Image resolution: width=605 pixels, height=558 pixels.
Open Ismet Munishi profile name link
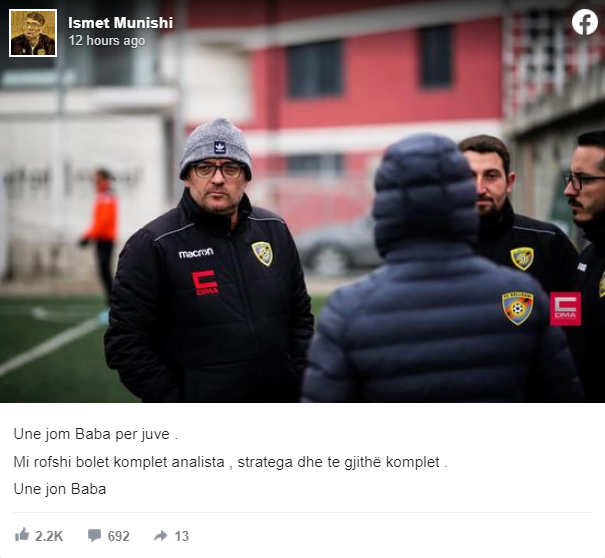click(x=120, y=23)
